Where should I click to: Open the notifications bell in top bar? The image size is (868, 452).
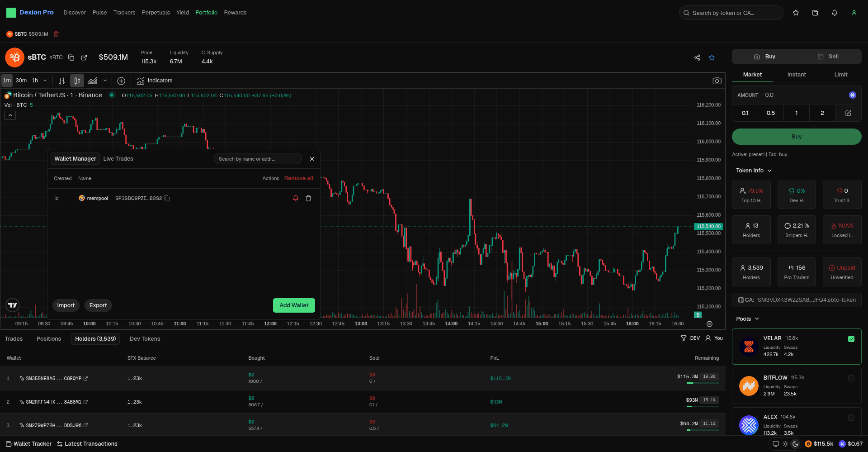835,13
